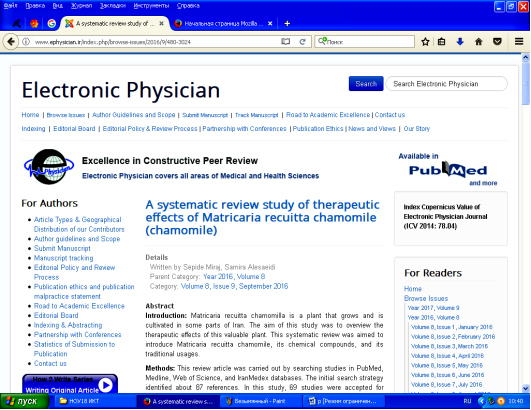
Task: Expand hidden tray icons arrow
Action: [481, 402]
